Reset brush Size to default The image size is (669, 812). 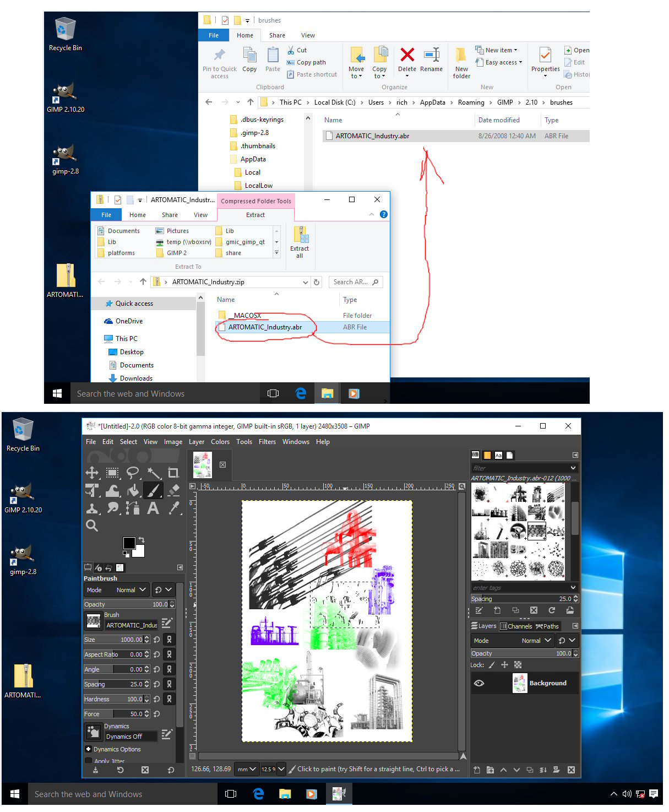click(x=157, y=640)
